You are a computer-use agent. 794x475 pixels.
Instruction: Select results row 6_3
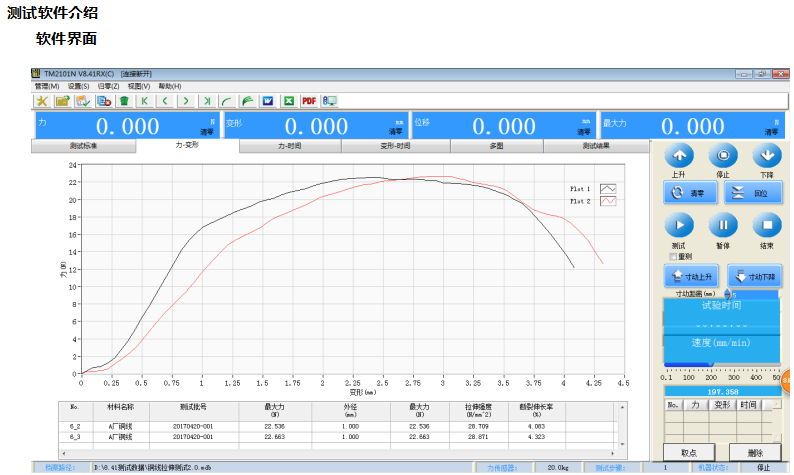336,437
